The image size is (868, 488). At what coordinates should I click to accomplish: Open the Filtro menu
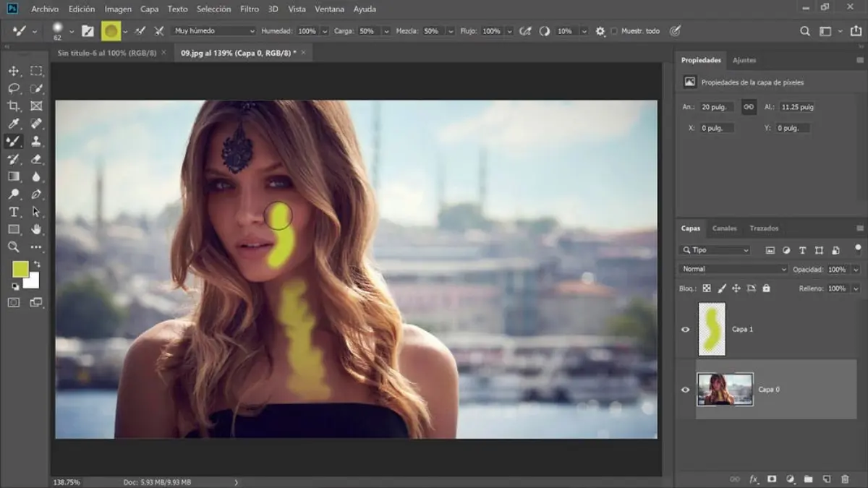249,9
